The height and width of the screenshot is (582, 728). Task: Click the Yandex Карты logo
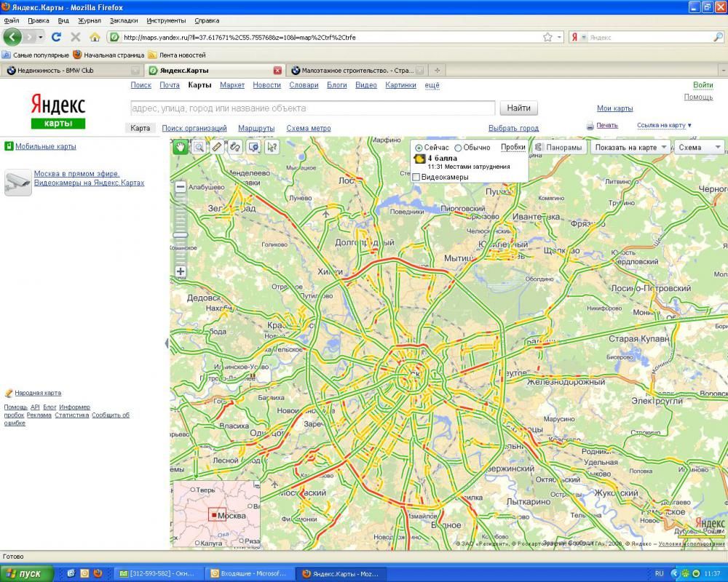(x=58, y=111)
